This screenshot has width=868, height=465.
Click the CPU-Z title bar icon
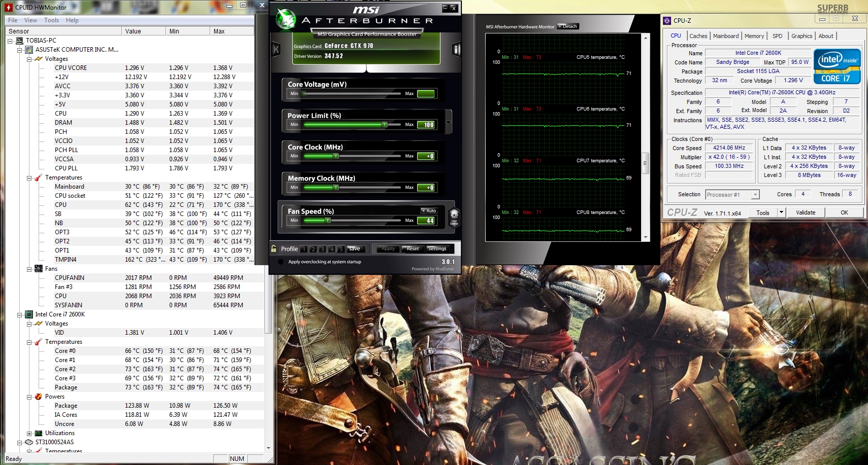coord(667,20)
